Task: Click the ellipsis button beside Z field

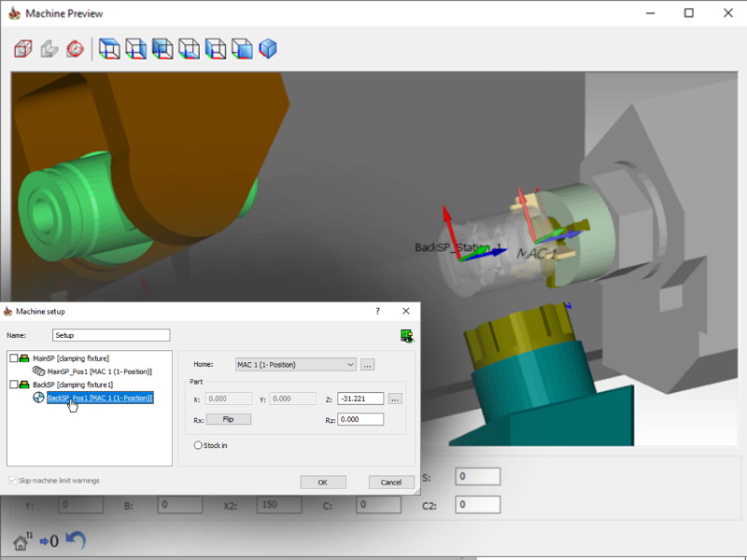Action: click(x=395, y=399)
